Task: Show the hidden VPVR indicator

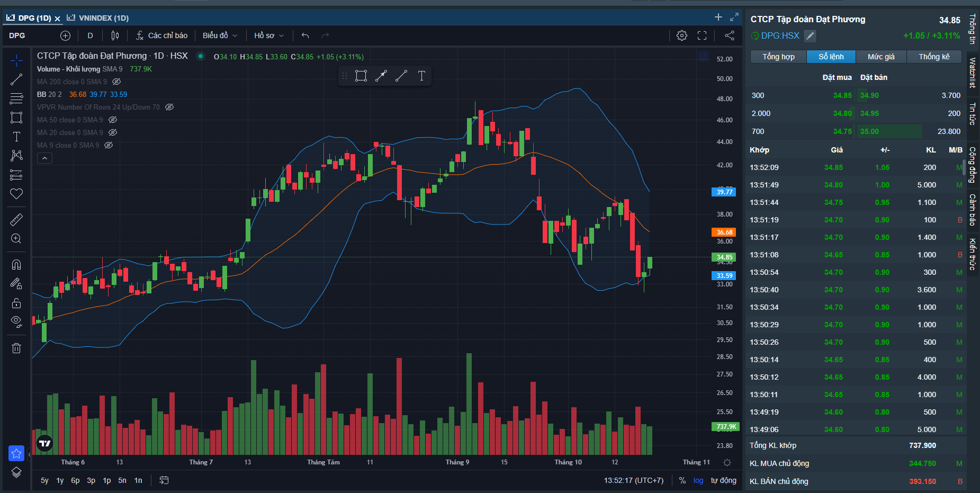Action: (x=169, y=107)
